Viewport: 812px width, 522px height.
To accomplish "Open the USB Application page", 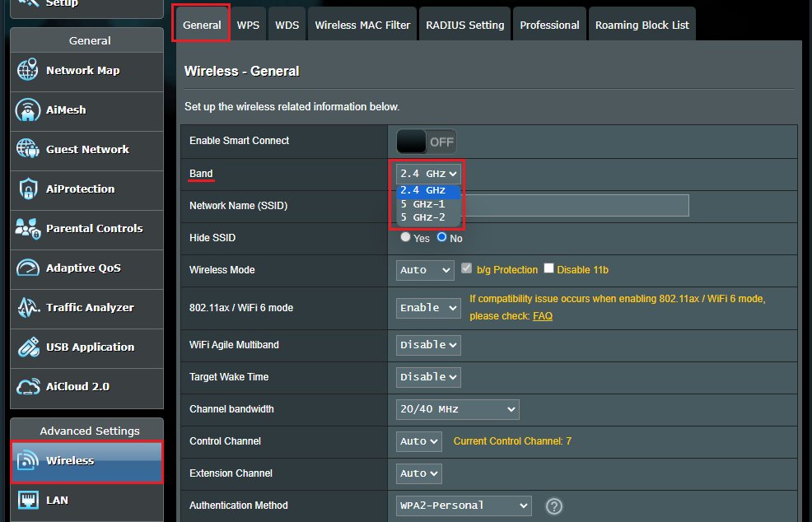I will click(x=87, y=348).
